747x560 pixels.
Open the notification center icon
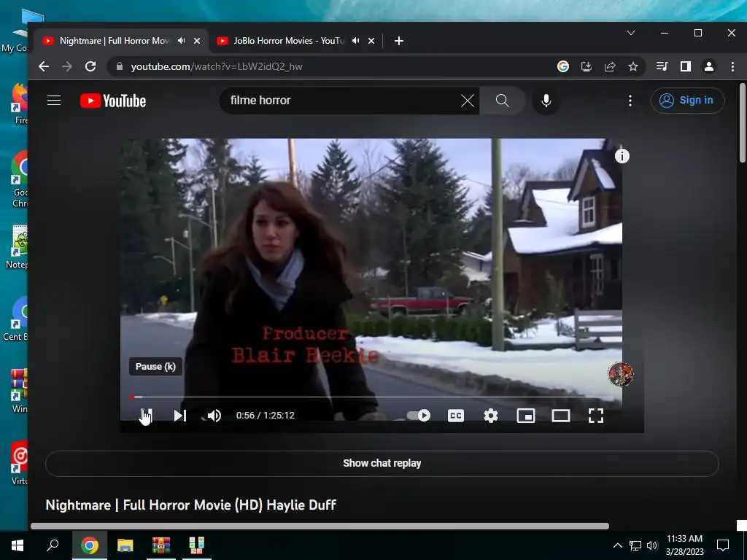(723, 545)
